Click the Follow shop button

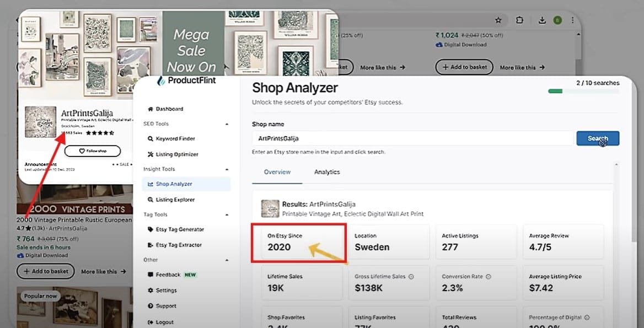click(x=92, y=151)
